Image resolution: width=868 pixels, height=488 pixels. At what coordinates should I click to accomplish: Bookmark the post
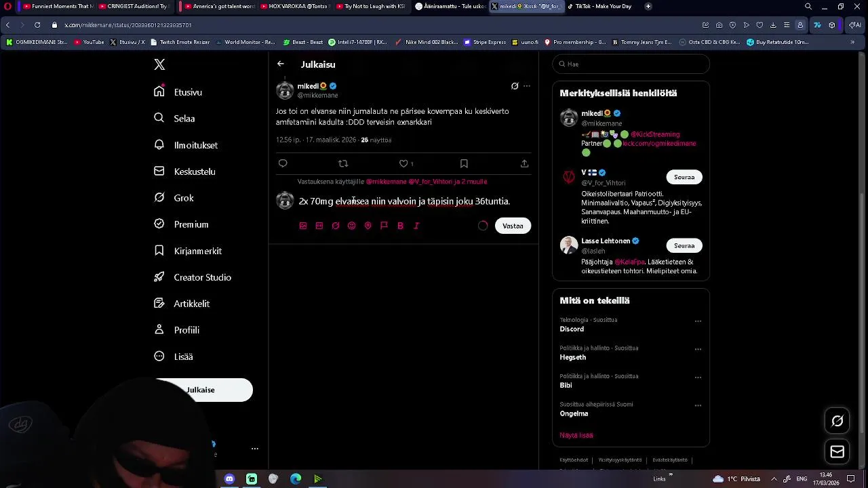pos(464,163)
